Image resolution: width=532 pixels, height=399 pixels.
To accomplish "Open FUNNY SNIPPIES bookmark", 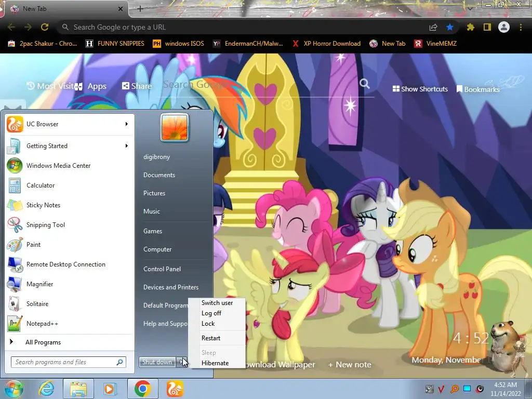I will [x=115, y=44].
